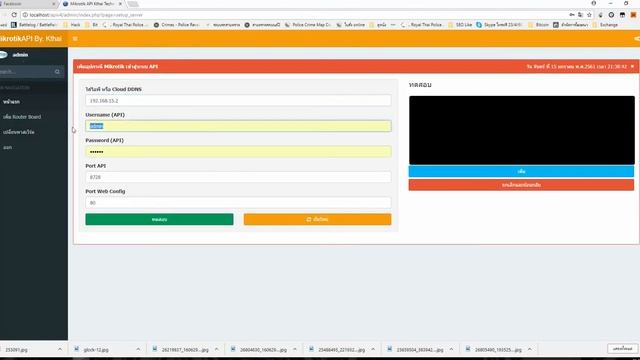Expand options for 26805490 jpg download

pos(530,349)
